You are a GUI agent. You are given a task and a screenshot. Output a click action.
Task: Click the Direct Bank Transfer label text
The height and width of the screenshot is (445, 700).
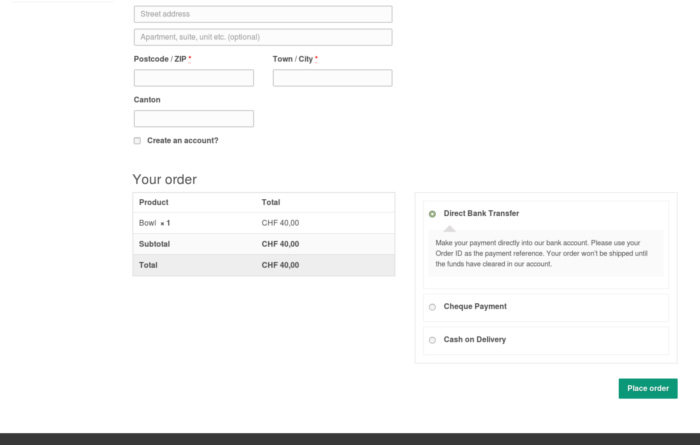[x=481, y=214]
